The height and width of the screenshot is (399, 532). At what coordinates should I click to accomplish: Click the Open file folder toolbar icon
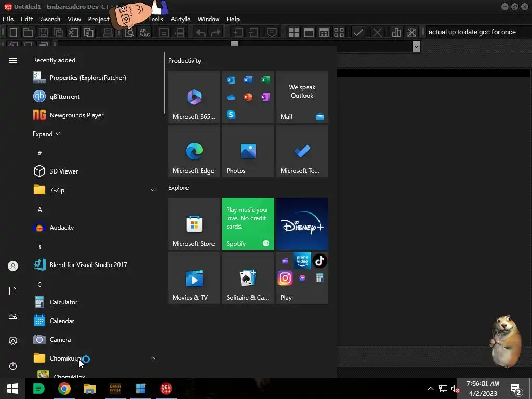[28, 33]
